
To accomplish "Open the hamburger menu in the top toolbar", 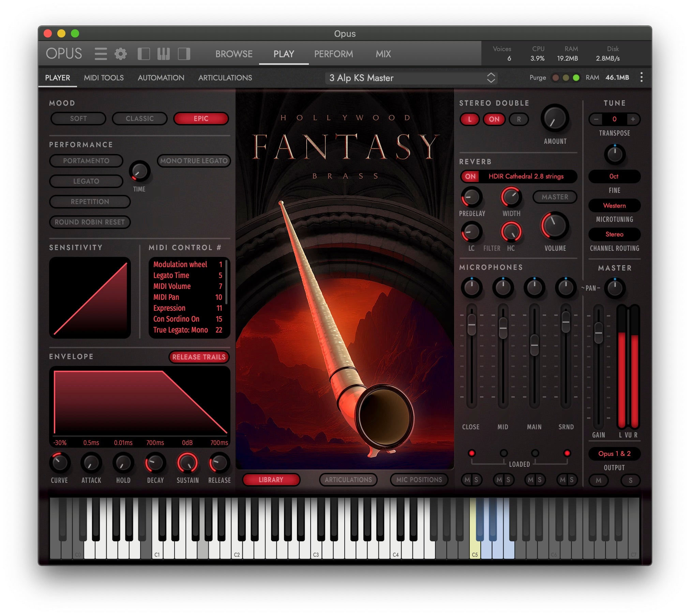I will 101,54.
